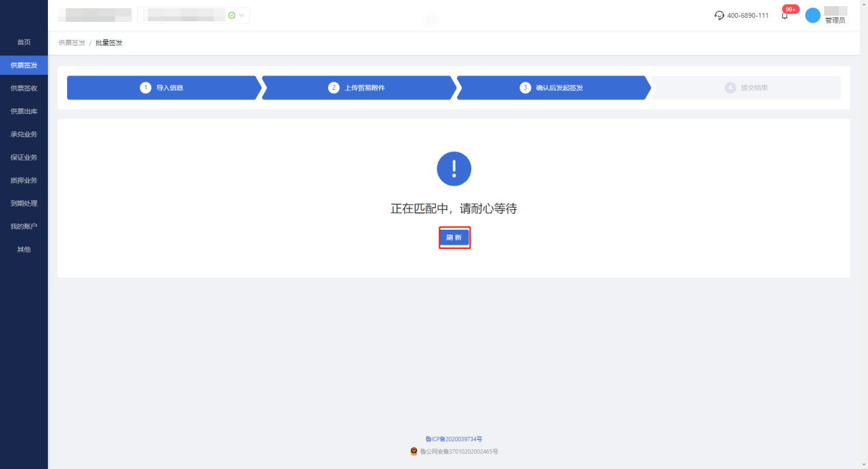Image resolution: width=868 pixels, height=469 pixels.
Task: Open 到期处理 in sidebar
Action: pyautogui.click(x=24, y=203)
